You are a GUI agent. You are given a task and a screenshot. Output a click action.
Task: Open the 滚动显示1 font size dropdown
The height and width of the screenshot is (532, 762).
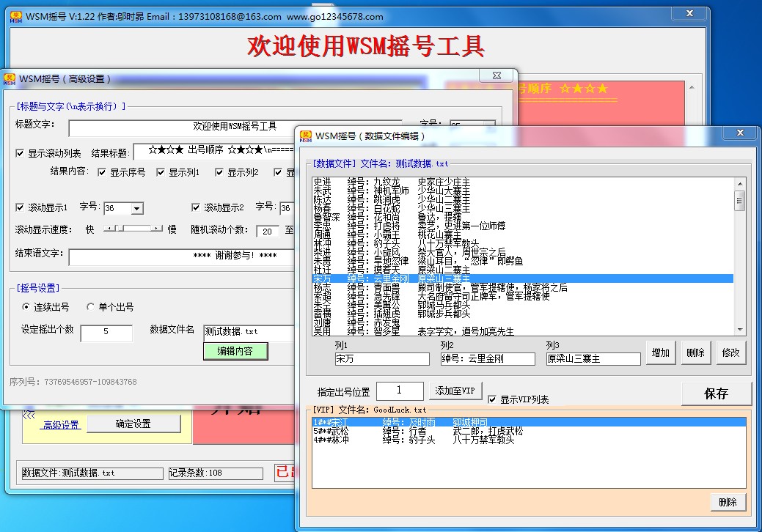coord(136,209)
